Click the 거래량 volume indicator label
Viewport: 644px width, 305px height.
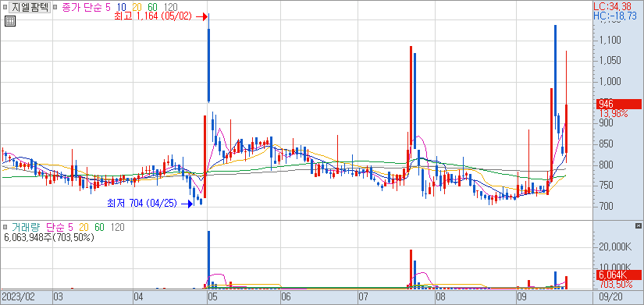tap(26, 227)
